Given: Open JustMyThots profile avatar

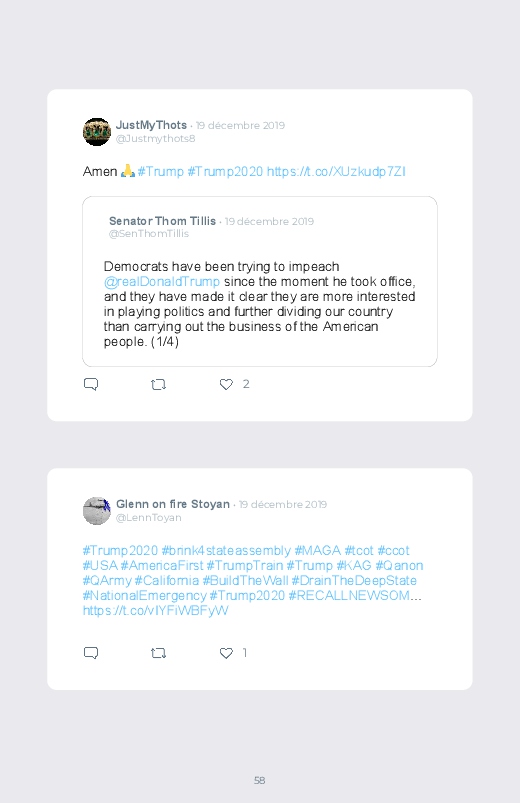Looking at the screenshot, I should point(97,132).
